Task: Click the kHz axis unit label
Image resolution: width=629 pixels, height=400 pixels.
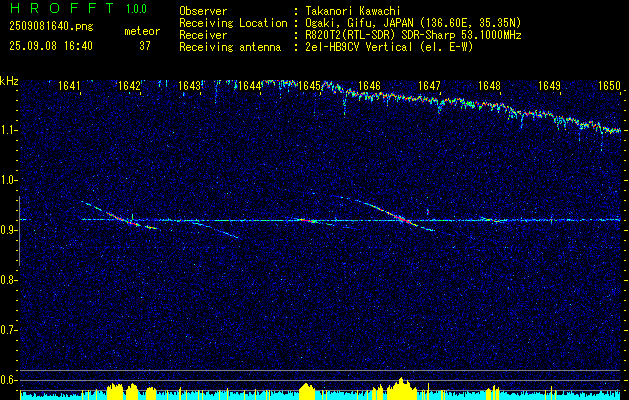Action: [x=9, y=81]
